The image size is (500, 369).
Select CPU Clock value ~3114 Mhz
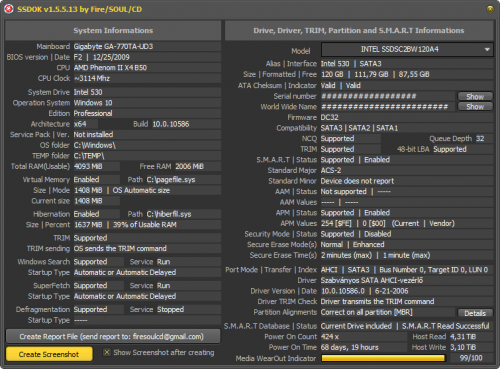(92, 78)
